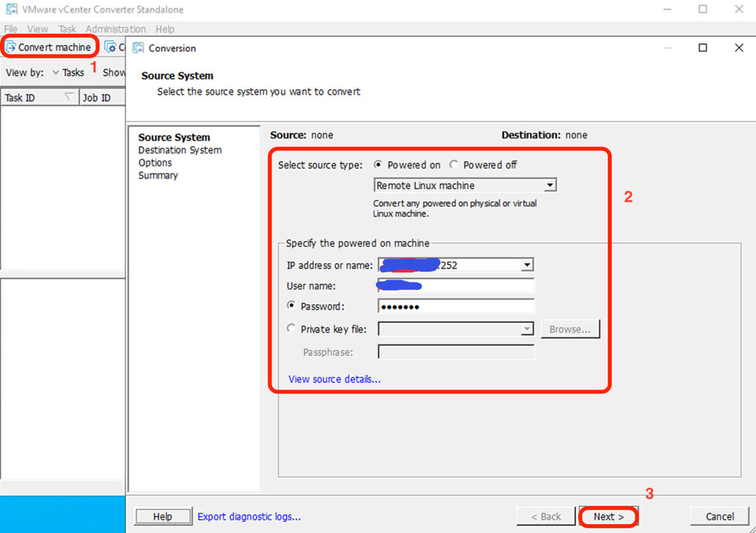Click Export diagnostic logs link
Viewport: 756px width, 533px height.
tap(249, 517)
